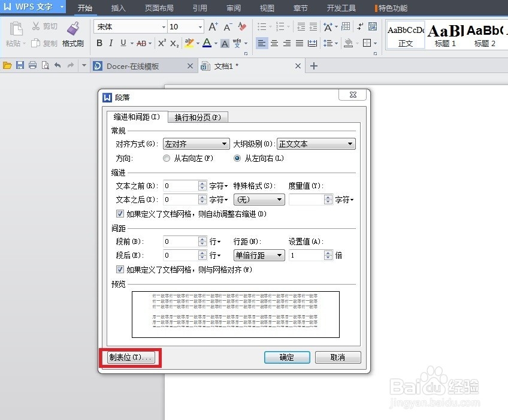
Task: Select the center alignment icon
Action: click(x=273, y=43)
